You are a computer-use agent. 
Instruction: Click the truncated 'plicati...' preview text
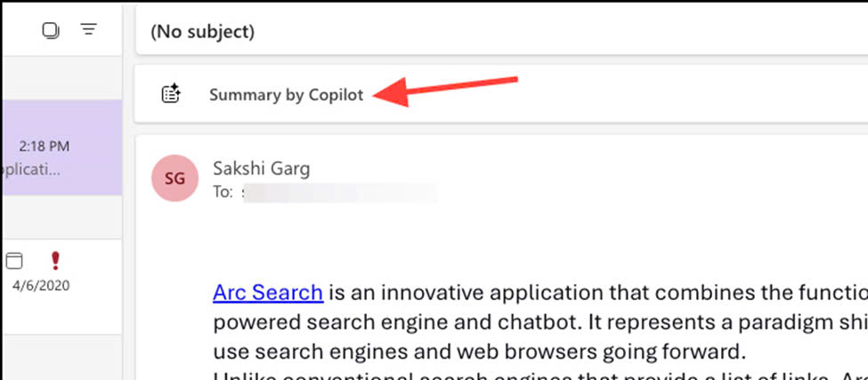[30, 169]
